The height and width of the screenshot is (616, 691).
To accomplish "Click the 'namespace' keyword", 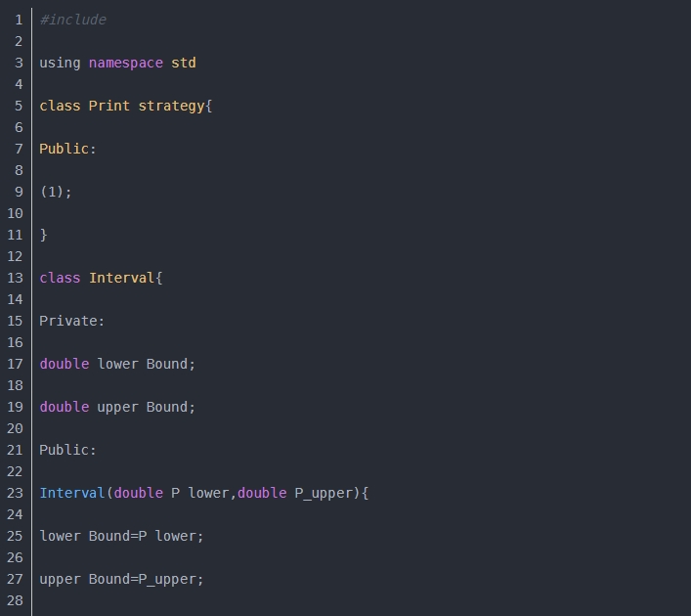I will (x=126, y=63).
